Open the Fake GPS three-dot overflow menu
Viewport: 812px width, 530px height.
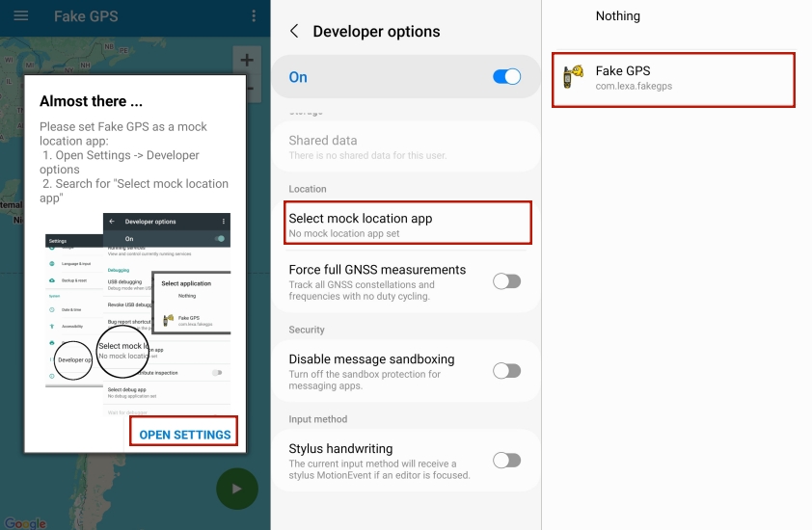coord(254,16)
